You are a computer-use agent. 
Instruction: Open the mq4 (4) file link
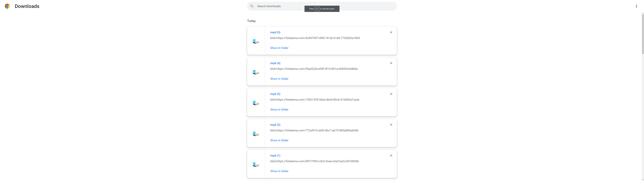click(275, 63)
